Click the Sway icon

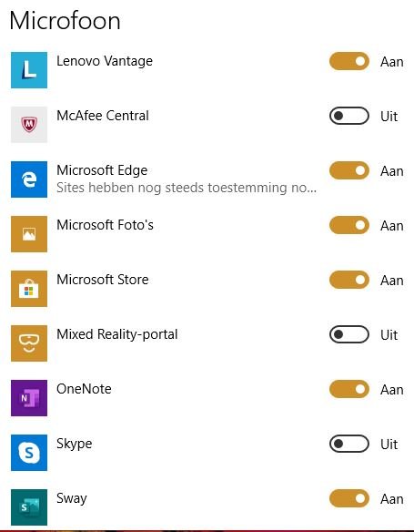pyautogui.click(x=29, y=507)
